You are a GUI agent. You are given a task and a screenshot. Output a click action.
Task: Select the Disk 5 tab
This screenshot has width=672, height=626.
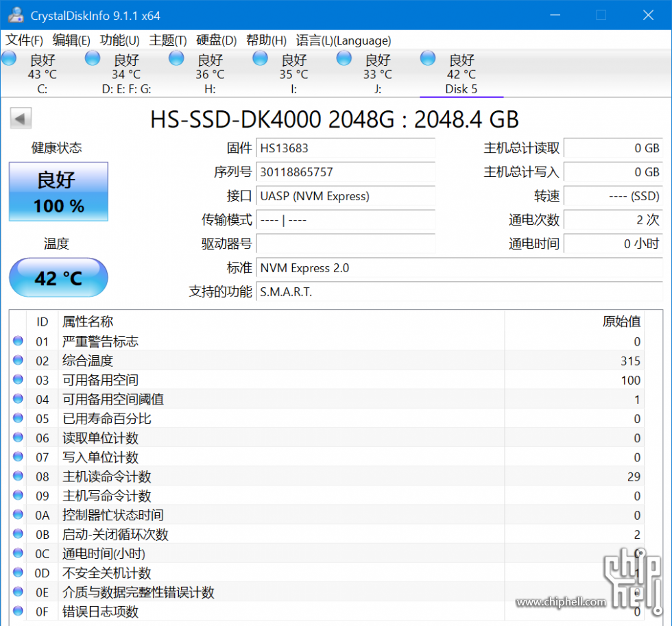point(461,73)
